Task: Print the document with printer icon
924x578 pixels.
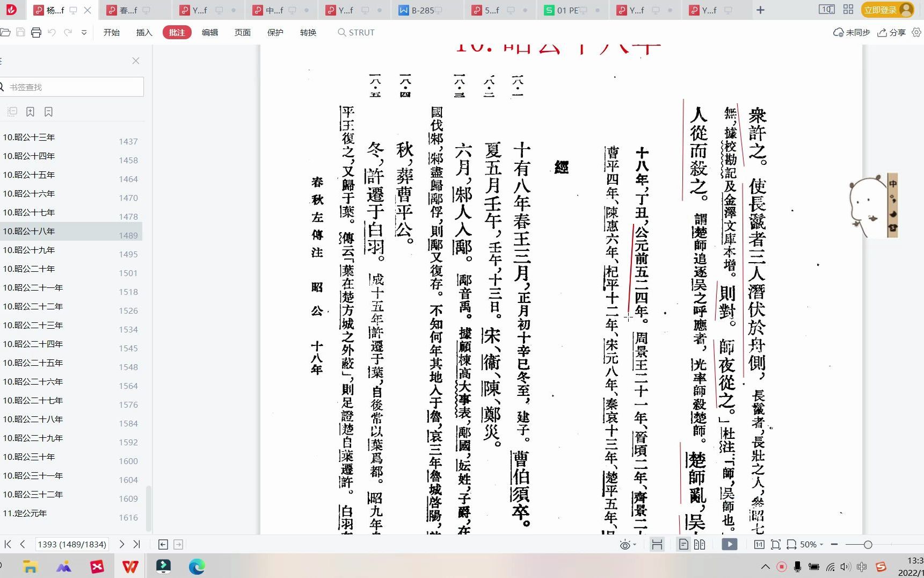Action: tap(36, 32)
